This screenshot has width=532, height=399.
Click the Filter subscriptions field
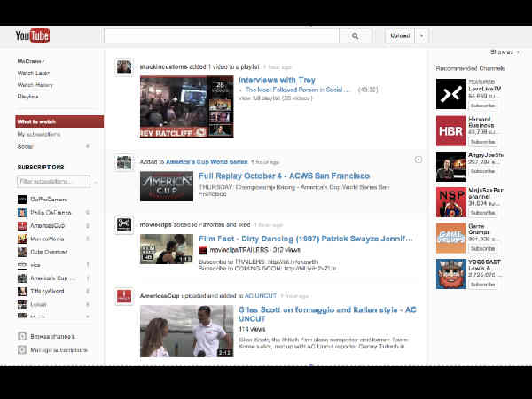click(53, 181)
